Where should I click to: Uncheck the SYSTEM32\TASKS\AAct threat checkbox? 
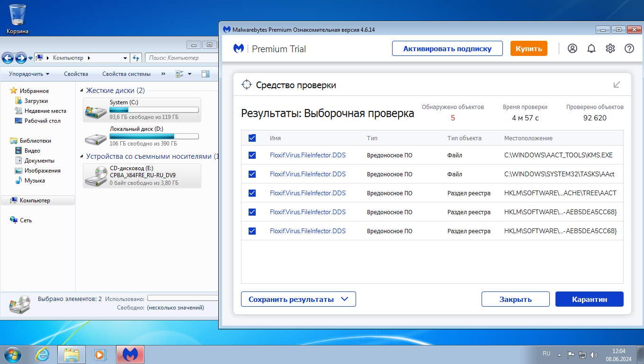[252, 174]
